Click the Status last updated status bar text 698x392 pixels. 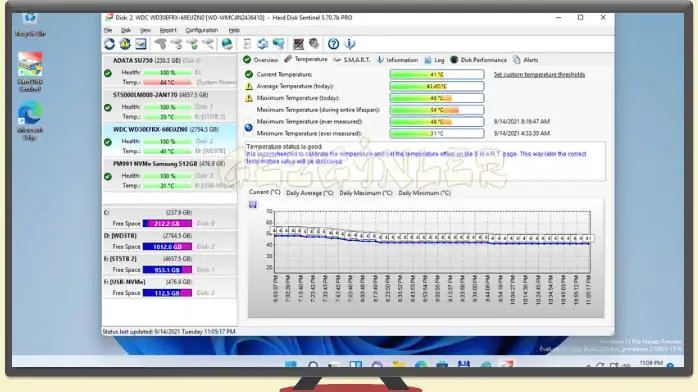click(169, 331)
